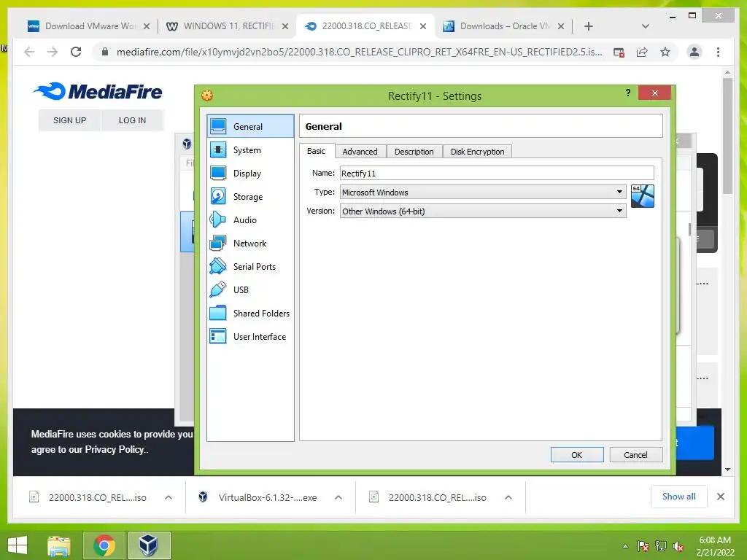
Task: Go to the Storage settings category
Action: [x=250, y=197]
